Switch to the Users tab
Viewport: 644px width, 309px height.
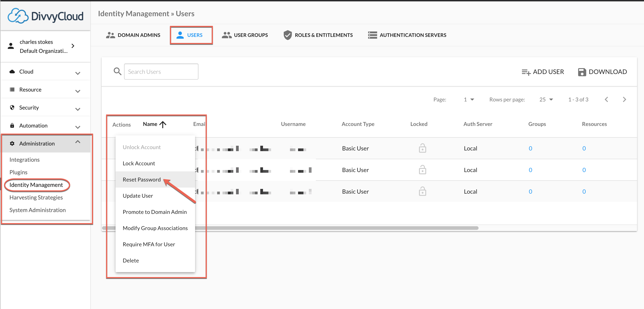pyautogui.click(x=189, y=35)
